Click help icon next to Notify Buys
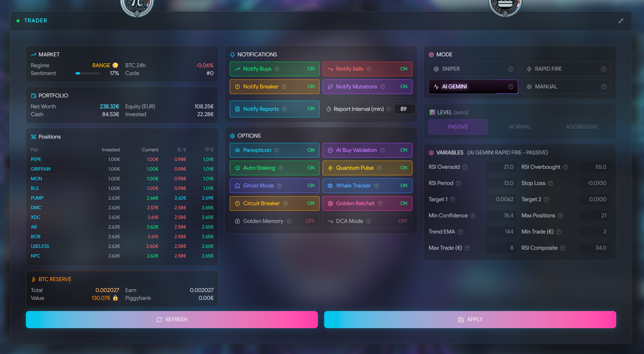 tap(277, 69)
